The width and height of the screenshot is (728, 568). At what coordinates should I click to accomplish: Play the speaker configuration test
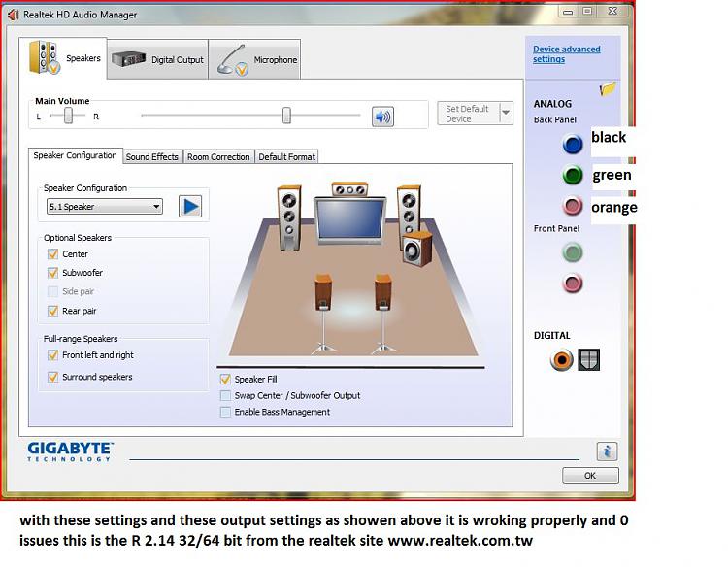pyautogui.click(x=190, y=206)
